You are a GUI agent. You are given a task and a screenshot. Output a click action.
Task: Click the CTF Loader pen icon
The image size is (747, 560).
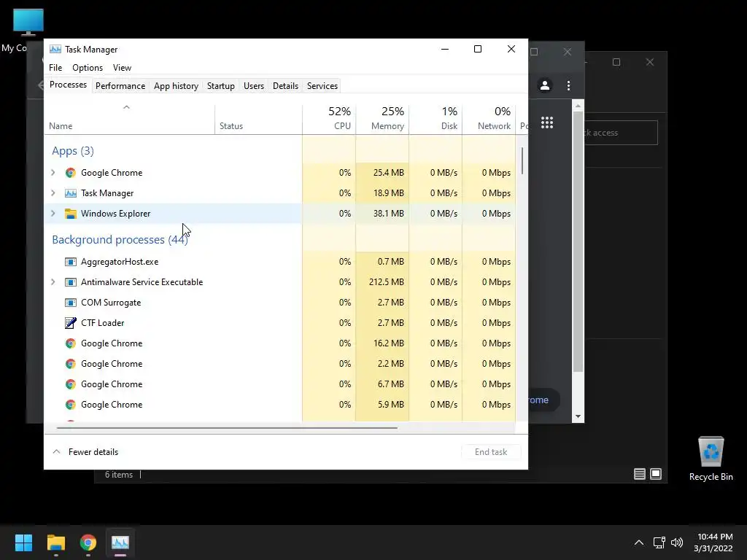click(71, 323)
